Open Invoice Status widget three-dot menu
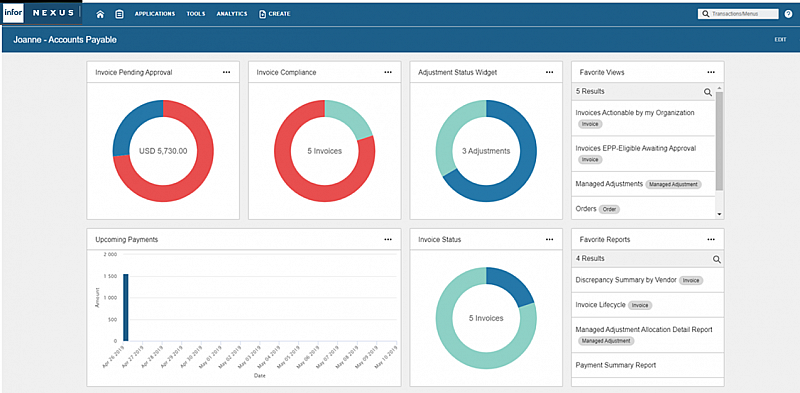 (549, 239)
